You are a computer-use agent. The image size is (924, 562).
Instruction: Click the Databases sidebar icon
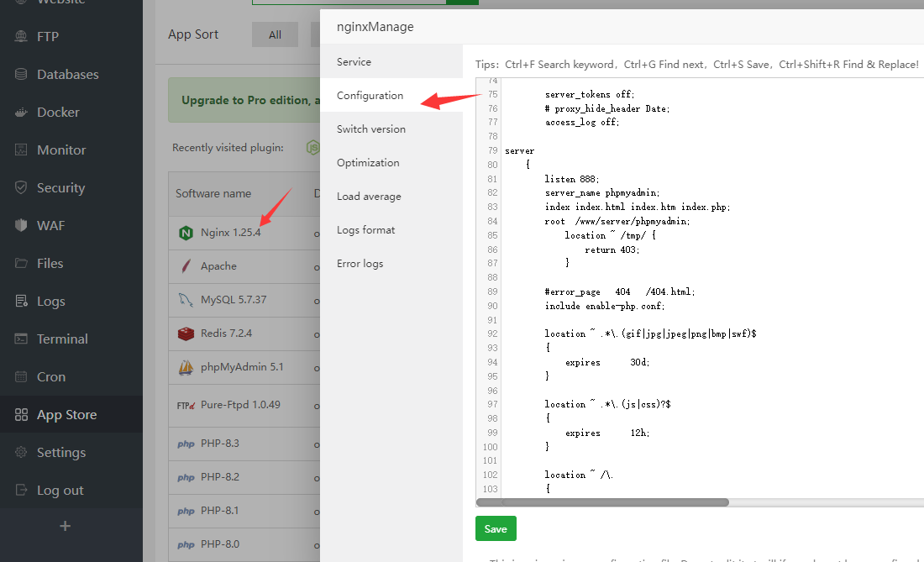tap(21, 75)
